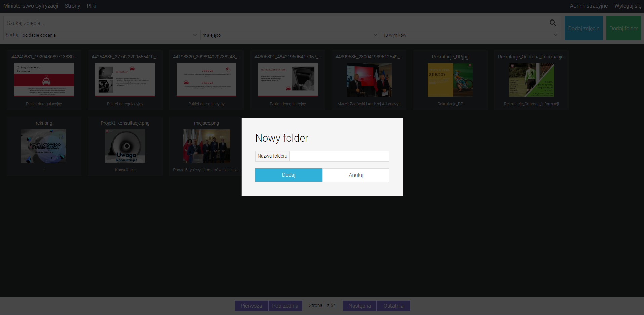The image size is (644, 315).
Task: Select the miejsce.png thumbnail
Action: [x=206, y=146]
